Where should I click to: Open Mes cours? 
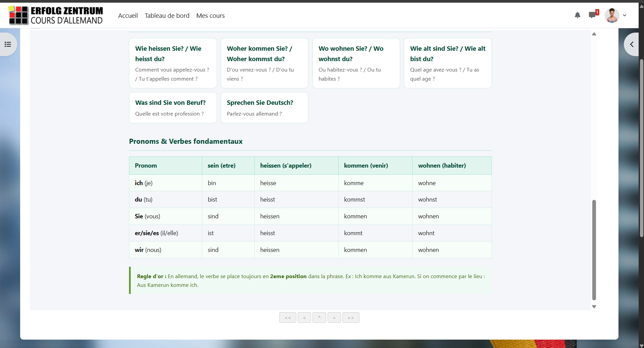pos(210,15)
